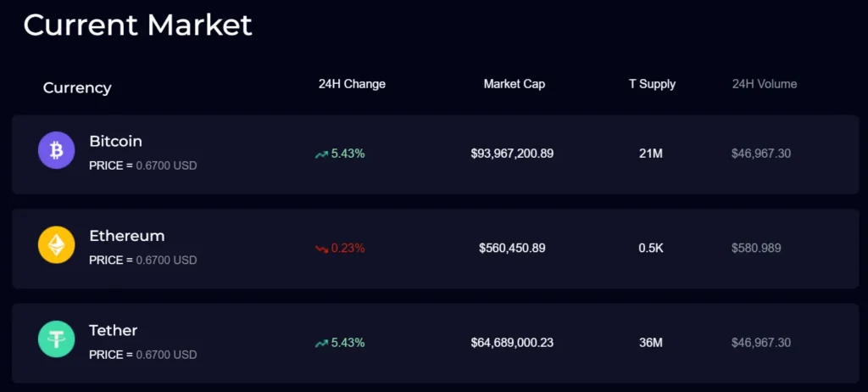This screenshot has height=392, width=868.
Task: Open the Ethereum name link
Action: (x=127, y=235)
